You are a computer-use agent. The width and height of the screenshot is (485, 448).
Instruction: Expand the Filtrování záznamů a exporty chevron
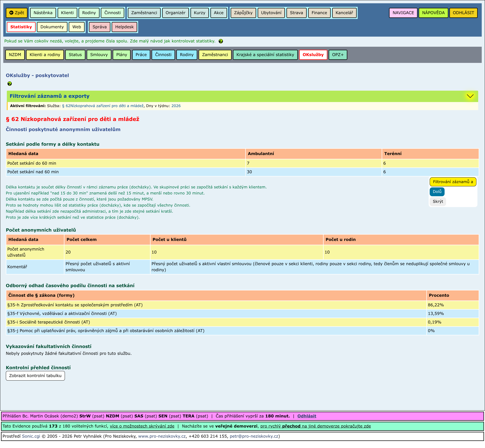click(470, 96)
